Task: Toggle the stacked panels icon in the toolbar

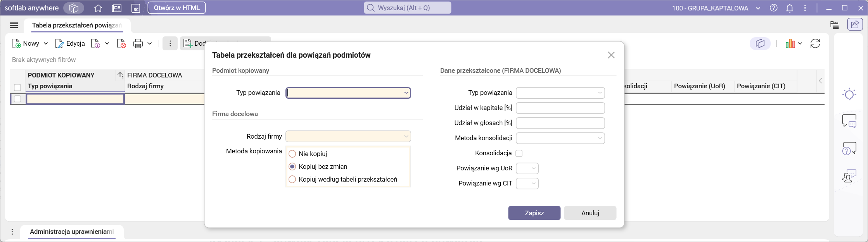Action: click(760, 43)
